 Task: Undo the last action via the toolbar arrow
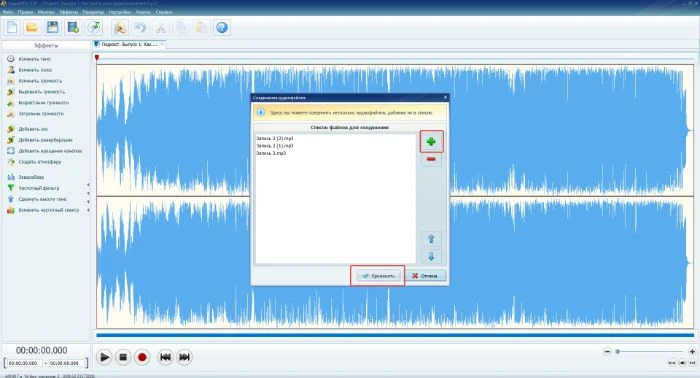tap(140, 28)
